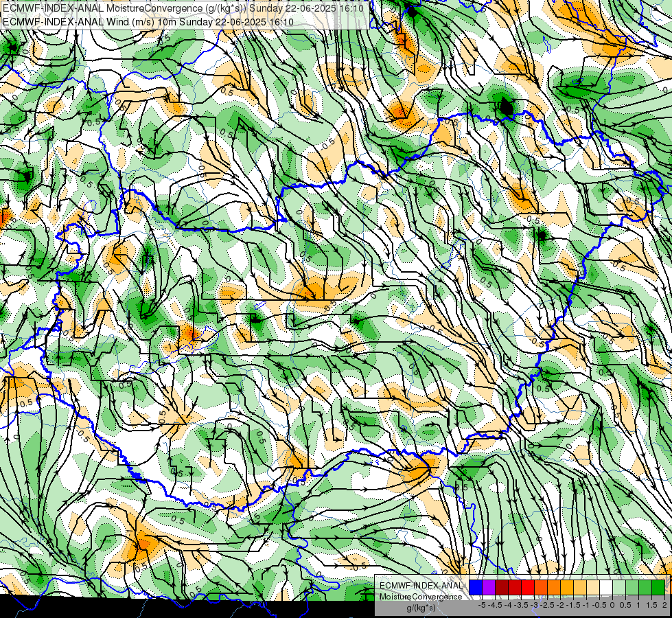Click the ECMWF-INDEX-ANAL label in legend box
This screenshot has width=672, height=618.
pyautogui.click(x=421, y=586)
